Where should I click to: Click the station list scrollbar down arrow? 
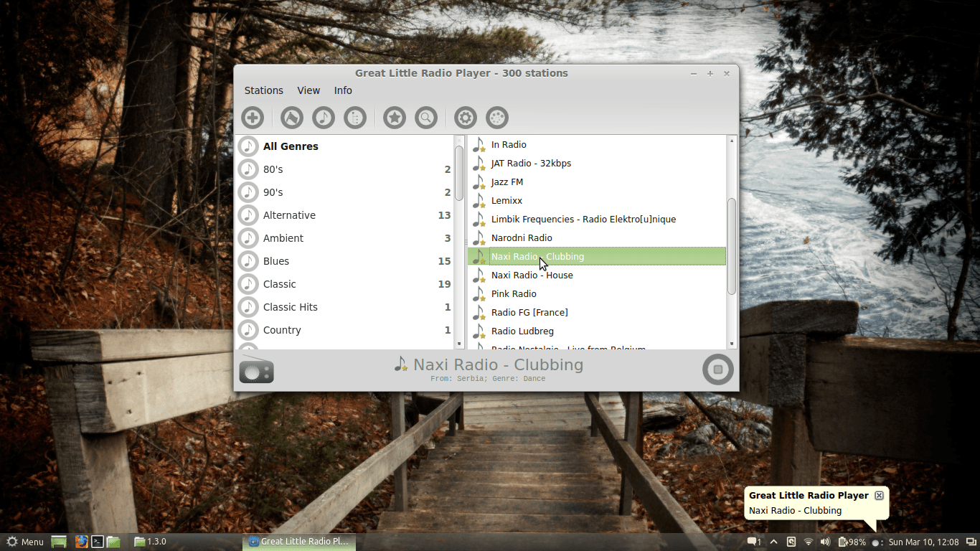(732, 344)
